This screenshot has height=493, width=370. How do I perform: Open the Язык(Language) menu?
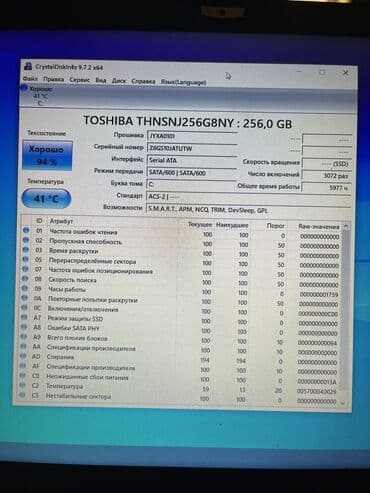pos(183,82)
